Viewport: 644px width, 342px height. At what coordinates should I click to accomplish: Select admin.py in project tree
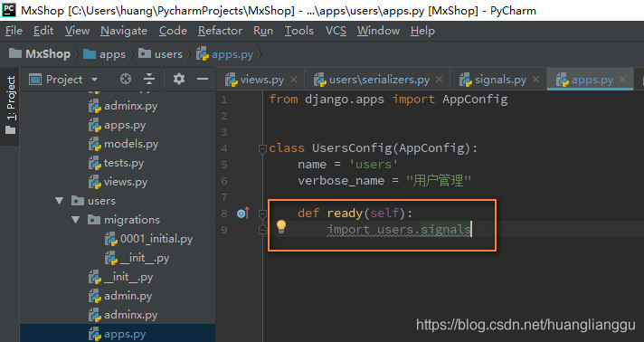120,296
